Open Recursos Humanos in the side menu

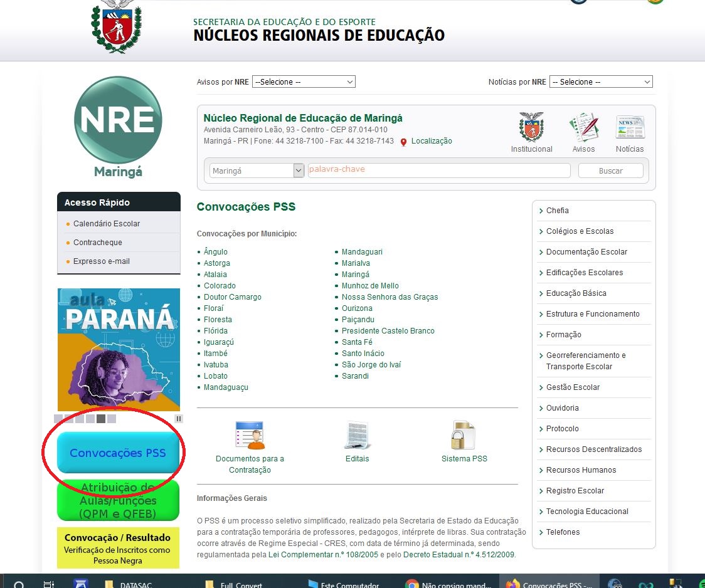(x=581, y=470)
